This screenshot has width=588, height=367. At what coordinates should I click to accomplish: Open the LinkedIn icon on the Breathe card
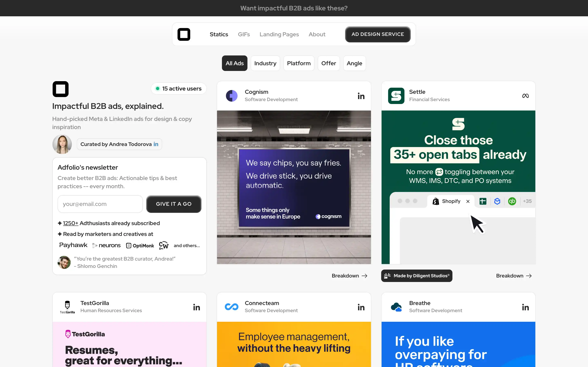[525, 307]
